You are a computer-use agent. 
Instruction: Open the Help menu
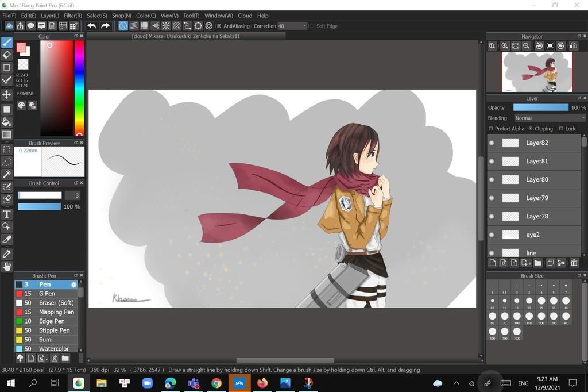point(262,16)
